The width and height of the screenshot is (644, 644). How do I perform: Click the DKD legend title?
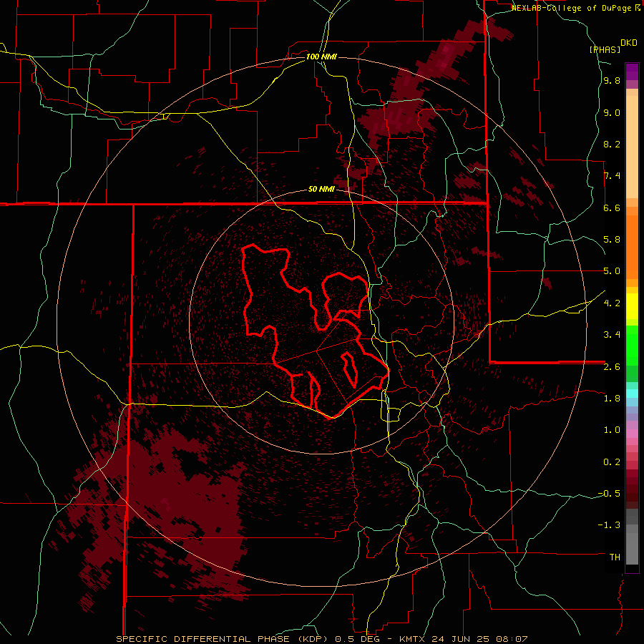(x=629, y=43)
